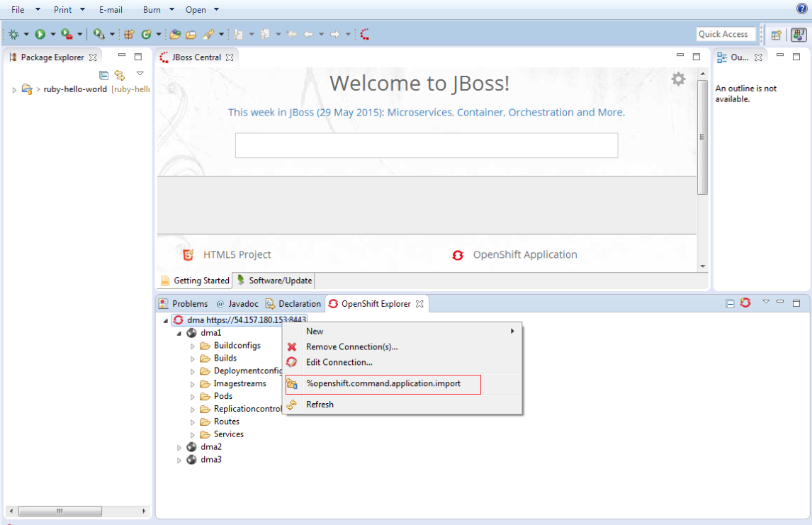Viewport: 812px width, 525px height.
Task: Click the Package Explorer horizontal scrollbar thumb
Action: tap(60, 511)
